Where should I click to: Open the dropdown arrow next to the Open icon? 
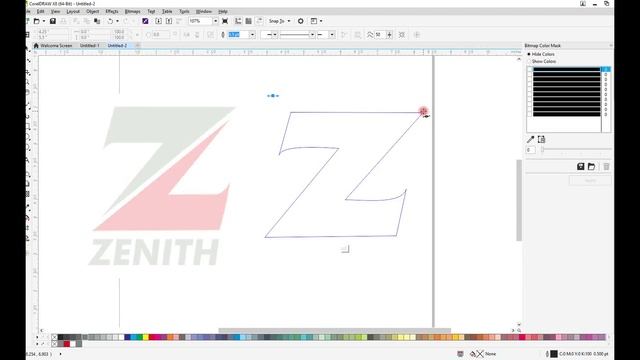(43, 21)
